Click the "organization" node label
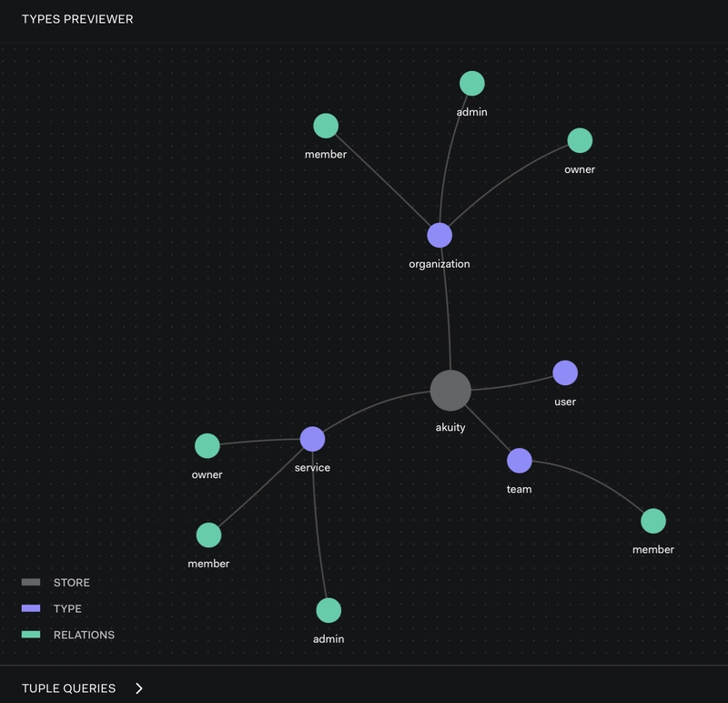This screenshot has width=728, height=703. (x=440, y=264)
